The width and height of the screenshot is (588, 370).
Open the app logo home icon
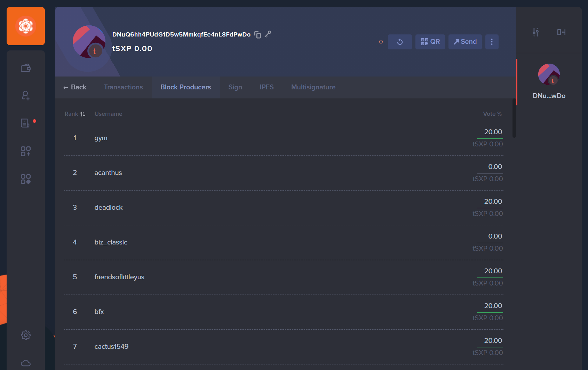click(26, 26)
